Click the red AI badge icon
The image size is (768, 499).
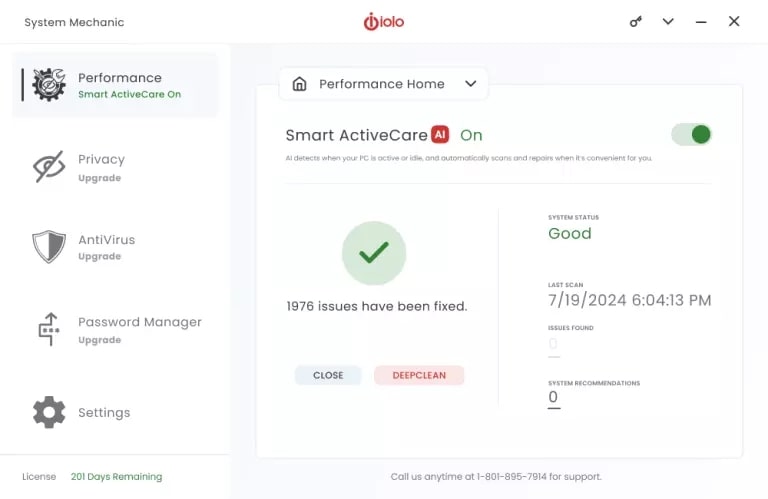[x=442, y=135]
